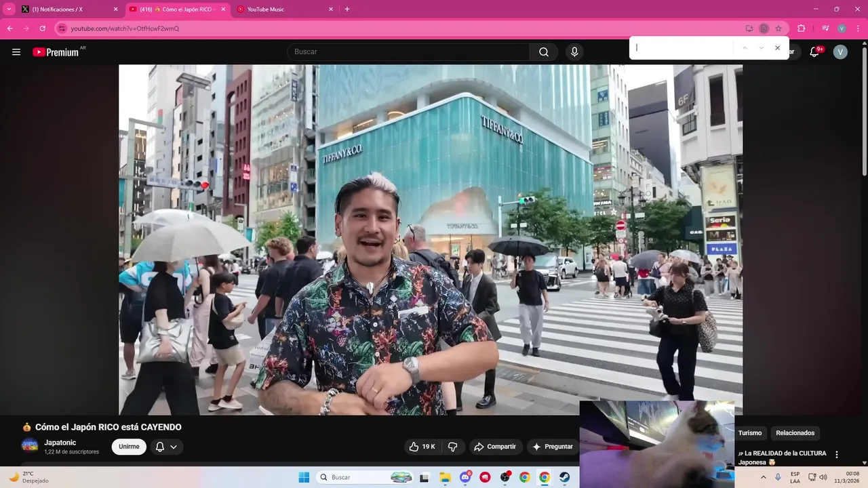Viewport: 868px width, 488px height.
Task: Open volume control in system tray
Action: point(823,477)
